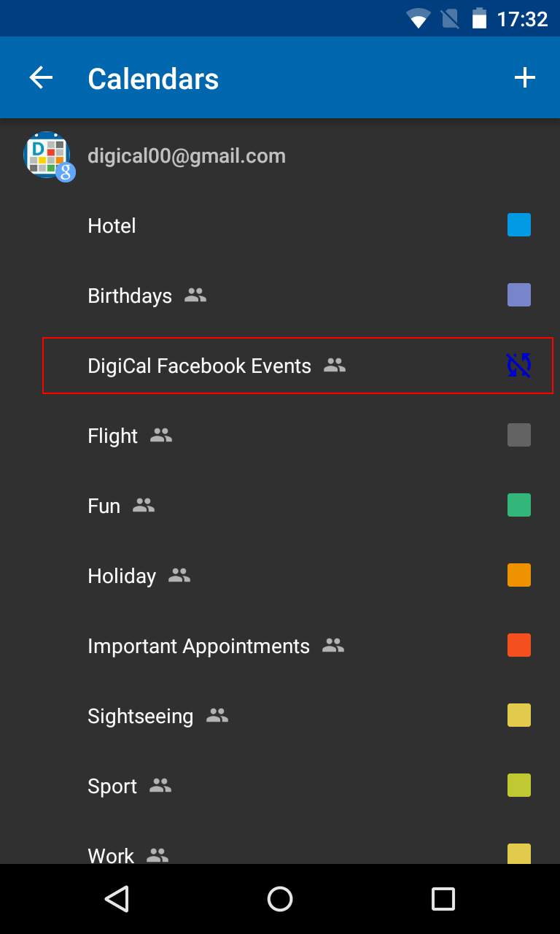The image size is (560, 934).
Task: Tap the digical00@gmail.com account header
Action: [x=187, y=156]
